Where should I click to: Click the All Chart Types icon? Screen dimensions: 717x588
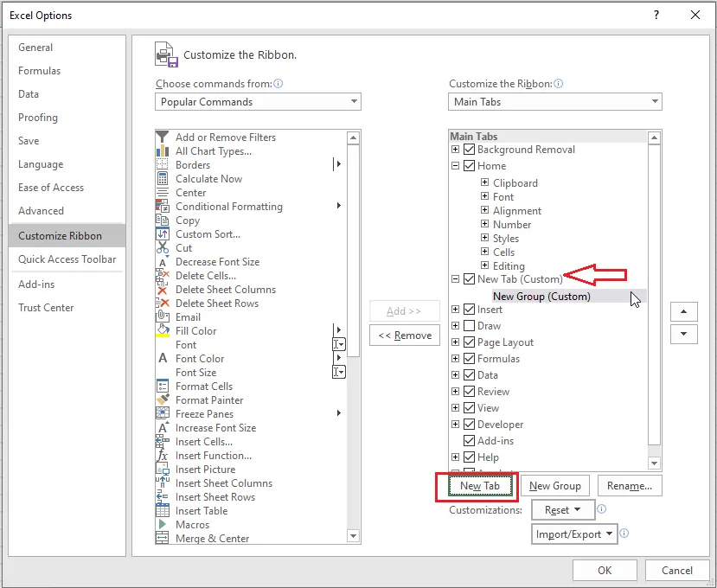163,150
